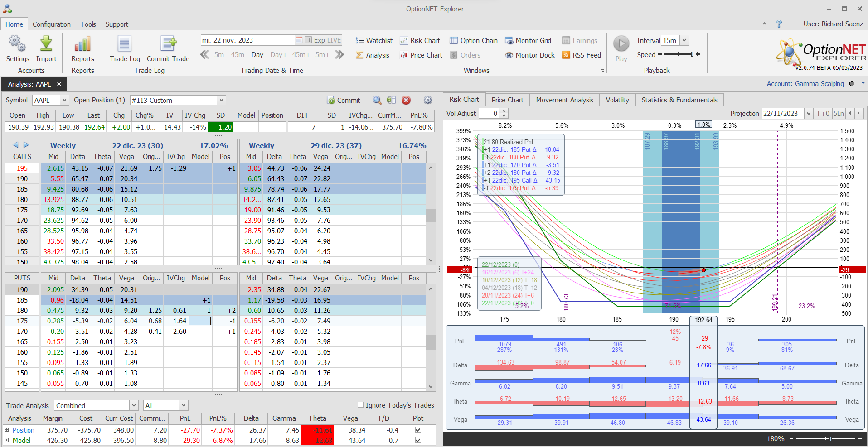The height and width of the screenshot is (447, 868).
Task: Open the Combined trade analysis dropdown
Action: tap(134, 405)
